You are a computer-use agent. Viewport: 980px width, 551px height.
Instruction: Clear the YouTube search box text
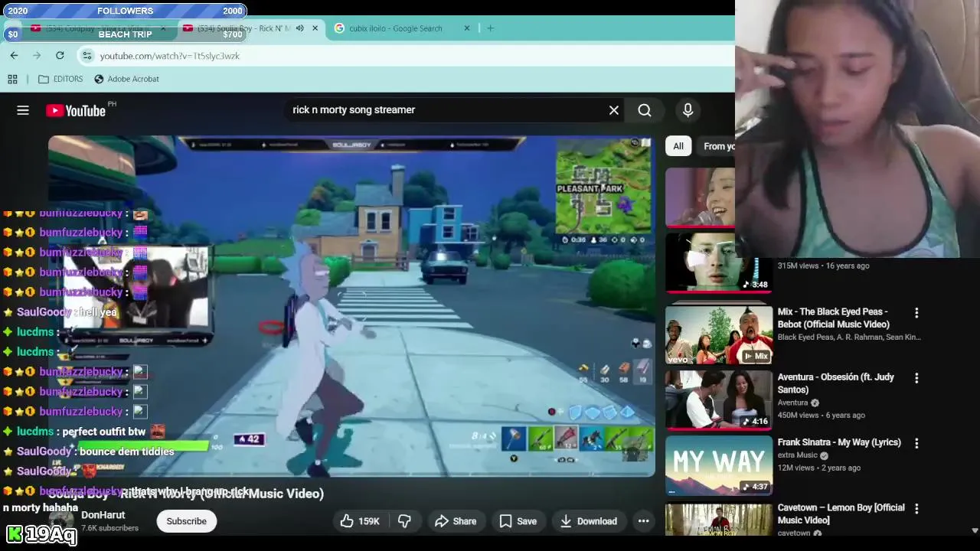(x=614, y=110)
